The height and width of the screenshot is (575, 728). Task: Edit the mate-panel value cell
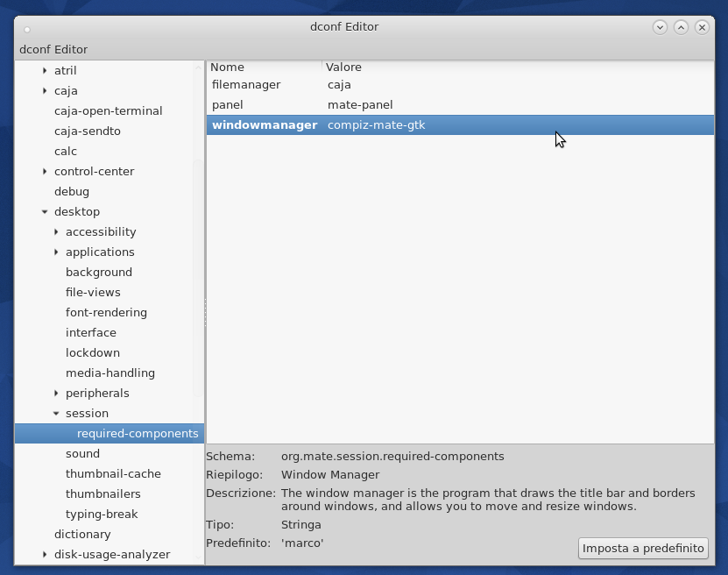pos(360,105)
